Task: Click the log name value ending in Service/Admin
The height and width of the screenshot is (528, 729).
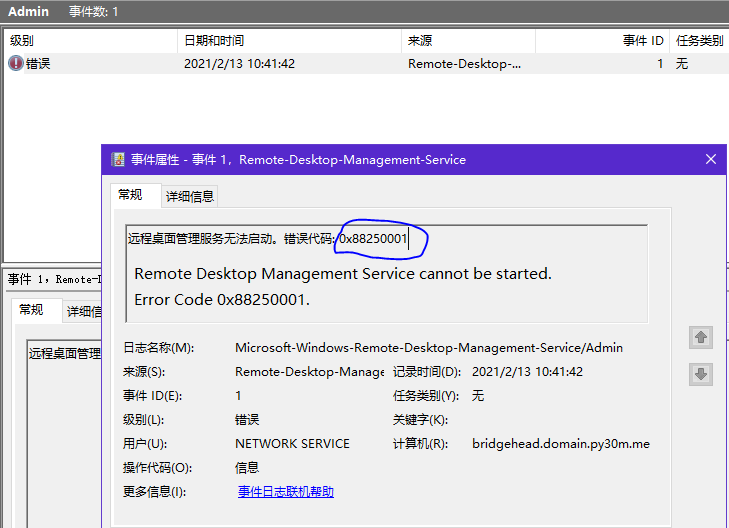Action: (x=429, y=348)
